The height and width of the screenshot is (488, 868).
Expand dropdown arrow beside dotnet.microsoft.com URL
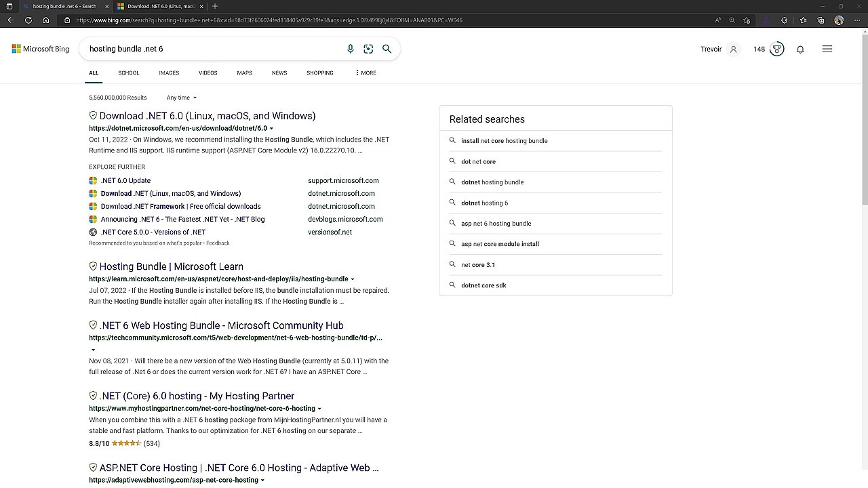(x=271, y=129)
